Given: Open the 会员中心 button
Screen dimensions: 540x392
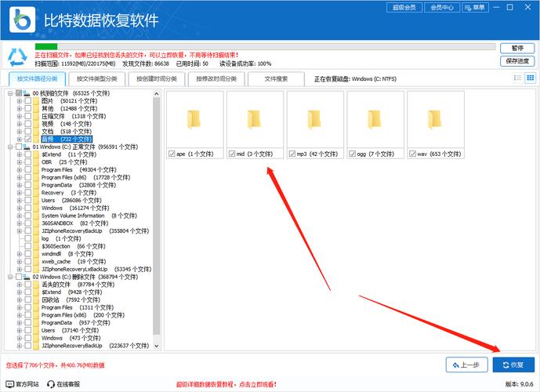Looking at the screenshot, I should (442, 7).
